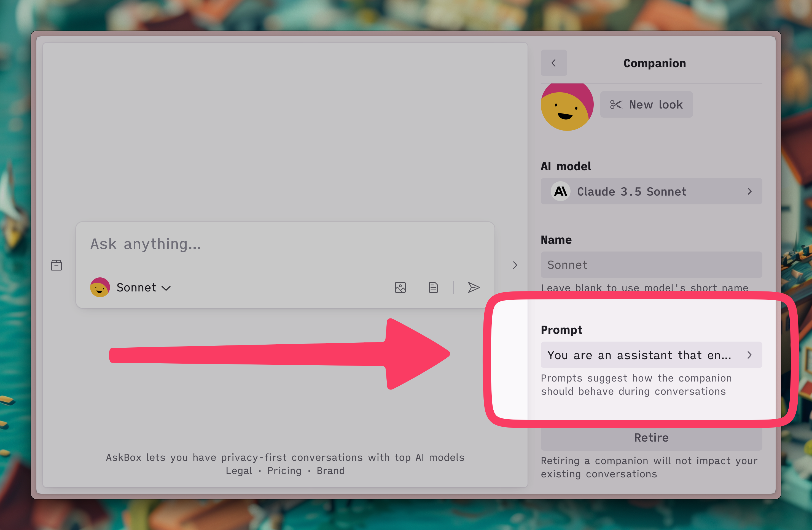The image size is (812, 530).
Task: Open the Brand link
Action: coord(330,471)
